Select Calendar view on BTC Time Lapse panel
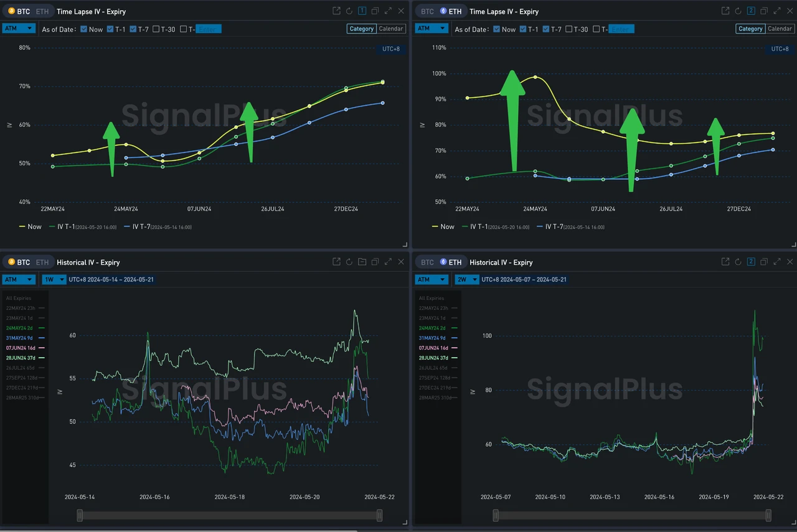 point(391,28)
